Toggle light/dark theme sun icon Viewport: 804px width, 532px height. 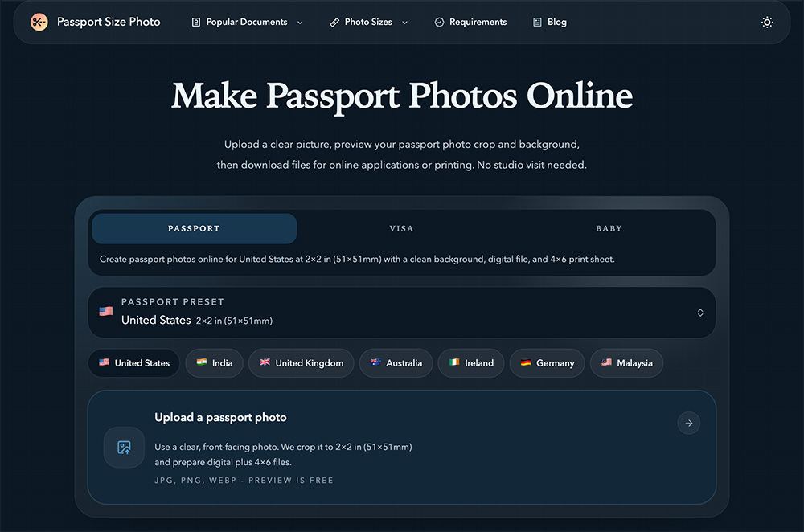click(767, 22)
